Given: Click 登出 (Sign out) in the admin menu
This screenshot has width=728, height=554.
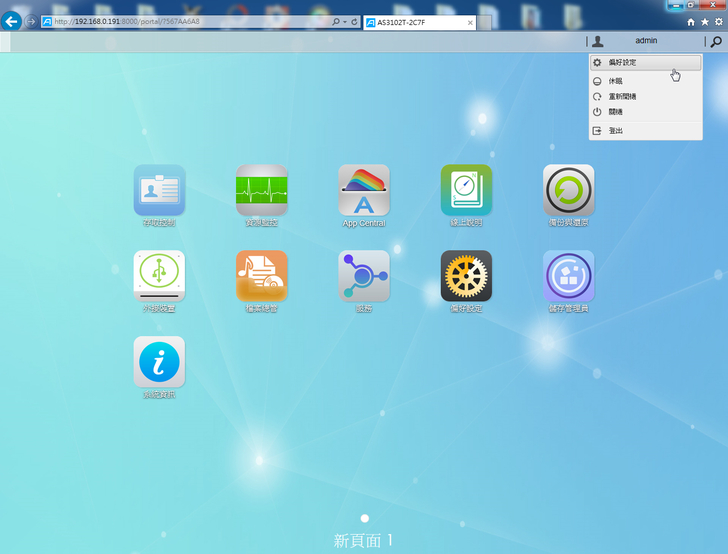Looking at the screenshot, I should tap(616, 130).
